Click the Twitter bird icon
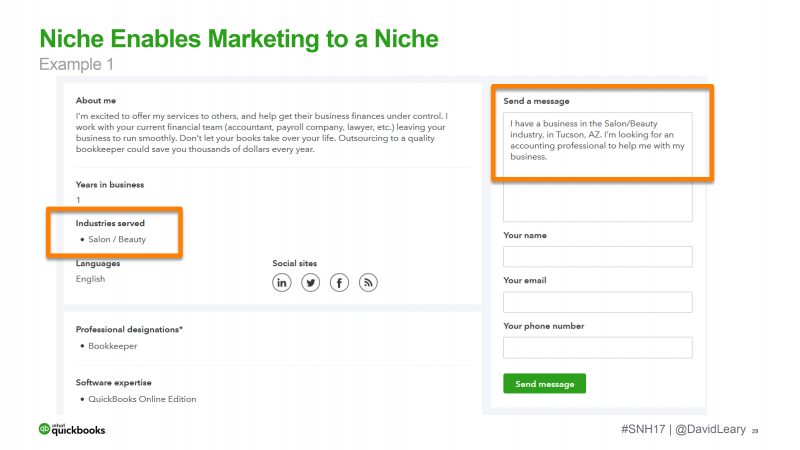The width and height of the screenshot is (800, 450). pos(311,283)
